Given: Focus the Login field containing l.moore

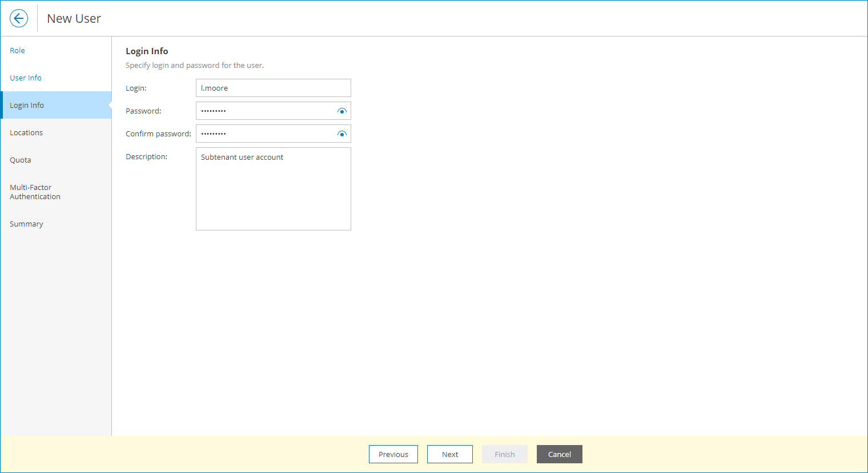Looking at the screenshot, I should 274,88.
